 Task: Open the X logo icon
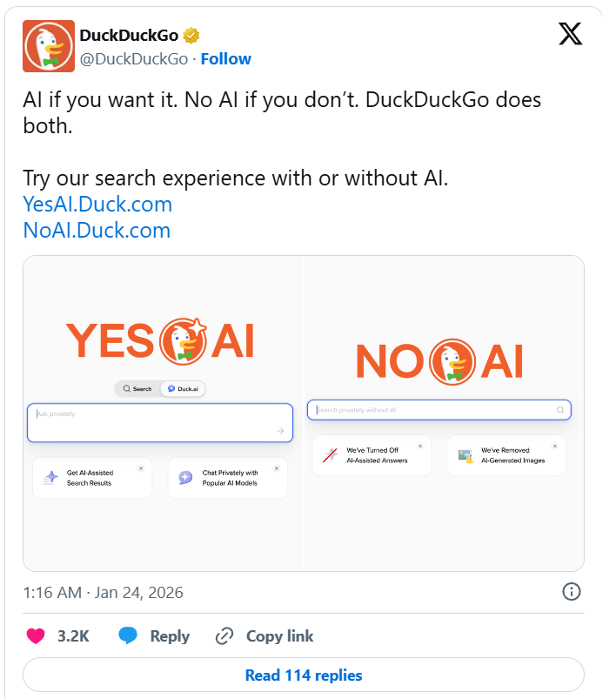click(x=570, y=36)
